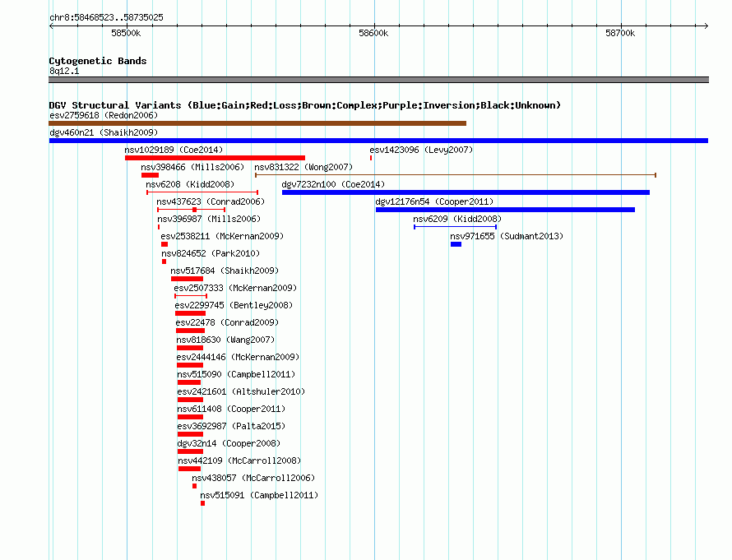Viewport: 732px width, 560px height.
Task: Open the esv2421601 (Altshuler2010) label
Action: tap(241, 391)
